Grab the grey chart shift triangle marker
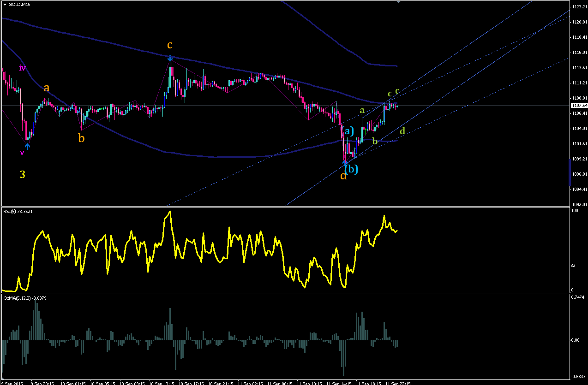 pyautogui.click(x=400, y=2)
